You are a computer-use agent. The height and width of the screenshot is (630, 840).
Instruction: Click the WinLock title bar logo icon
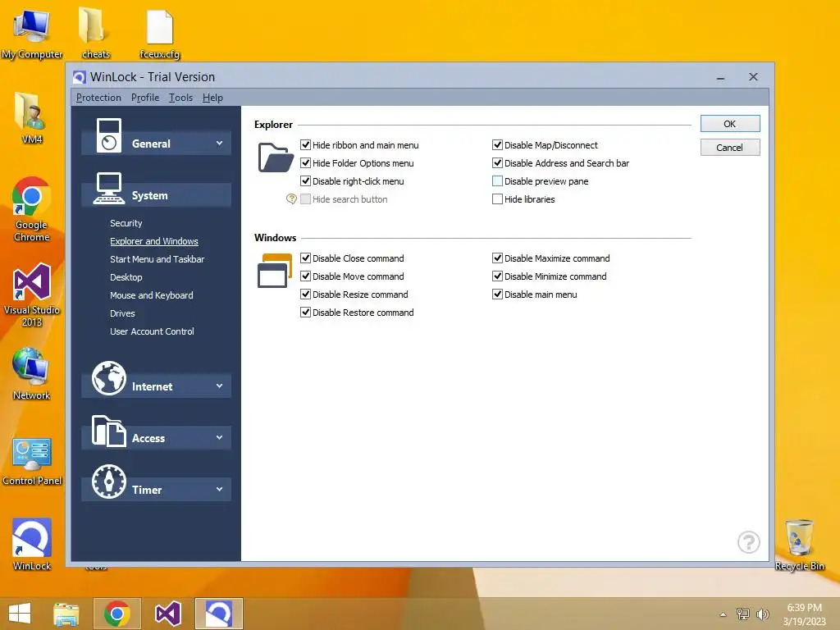[x=80, y=77]
